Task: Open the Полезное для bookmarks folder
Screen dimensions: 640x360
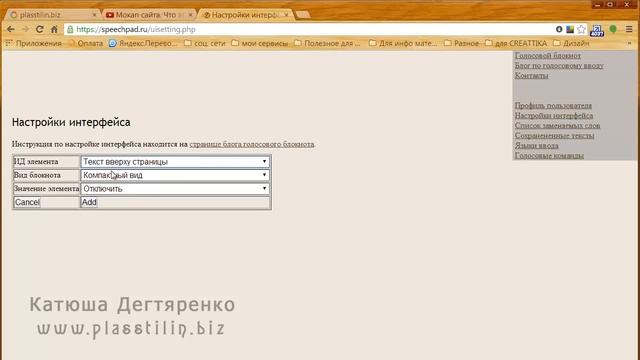Action: pyautogui.click(x=327, y=43)
